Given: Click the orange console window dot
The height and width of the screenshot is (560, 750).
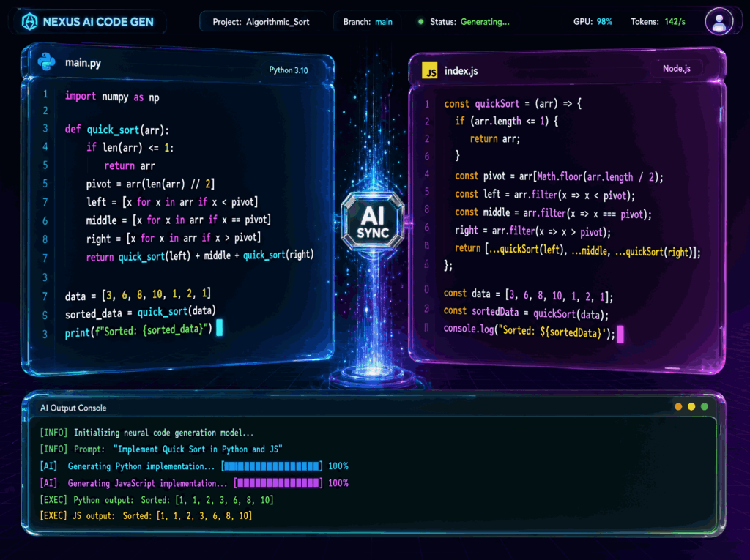Looking at the screenshot, I should (678, 406).
